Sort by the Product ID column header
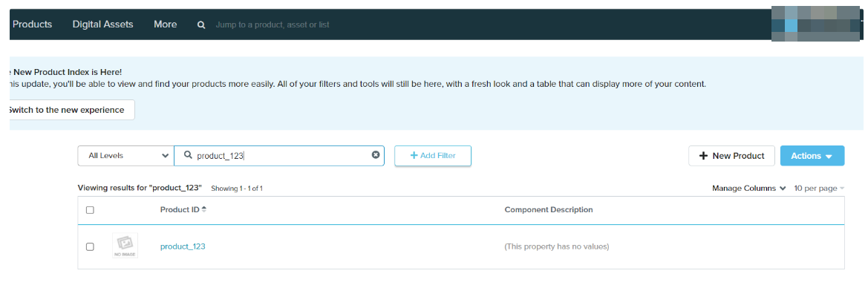The width and height of the screenshot is (868, 285). (x=183, y=210)
